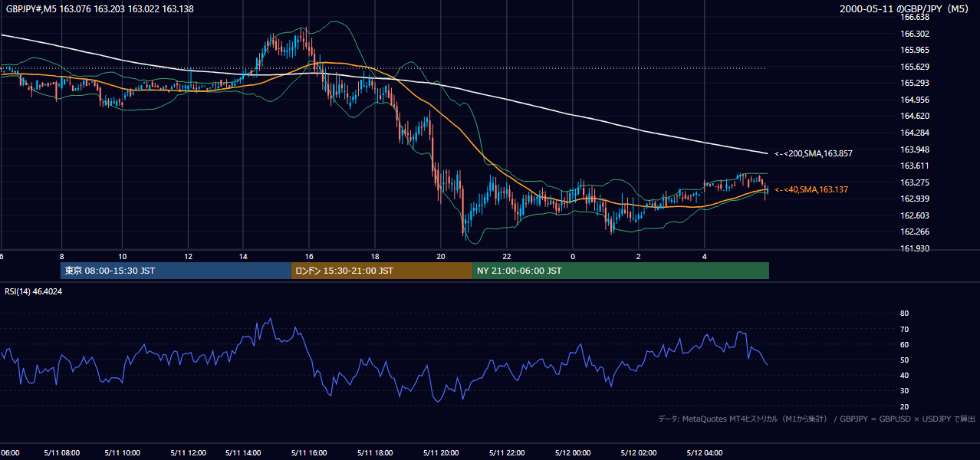Screen dimensions: 980x460
Task: Click hour label 14 under price chart
Action: point(243,255)
